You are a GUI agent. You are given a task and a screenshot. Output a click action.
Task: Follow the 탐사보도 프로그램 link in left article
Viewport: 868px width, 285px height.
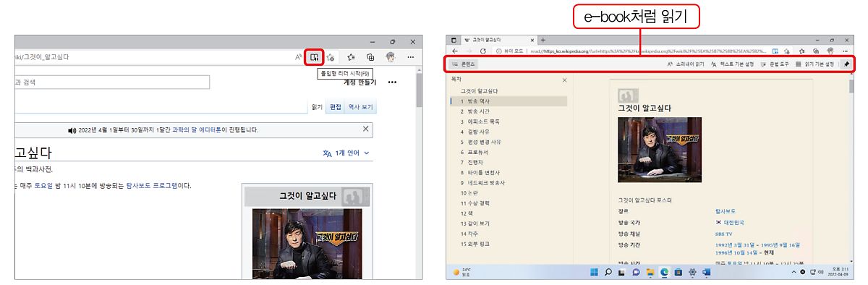point(151,186)
